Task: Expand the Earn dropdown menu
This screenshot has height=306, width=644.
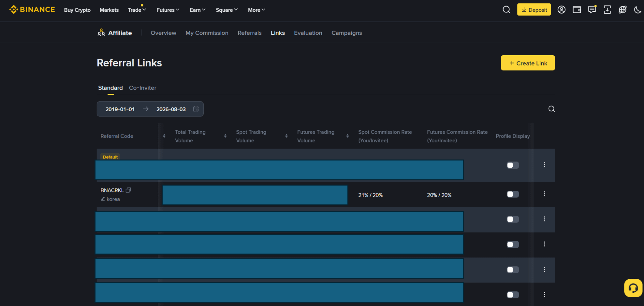Action: (198, 10)
